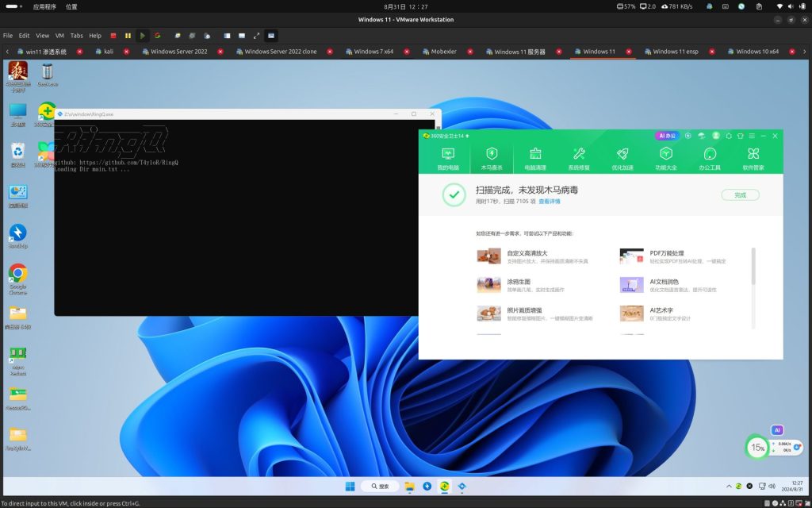Open 功能大全 cube icon in 360
812x508 pixels.
click(665, 159)
